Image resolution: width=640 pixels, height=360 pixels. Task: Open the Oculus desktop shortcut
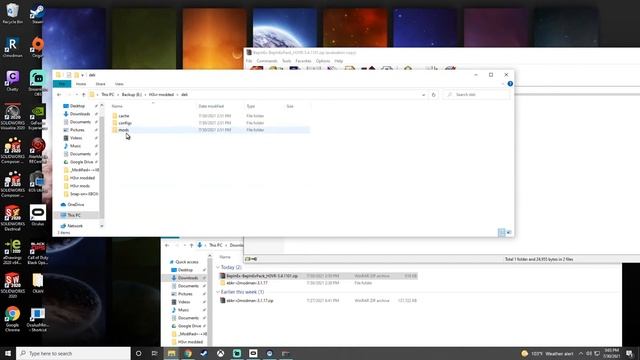click(x=38, y=215)
